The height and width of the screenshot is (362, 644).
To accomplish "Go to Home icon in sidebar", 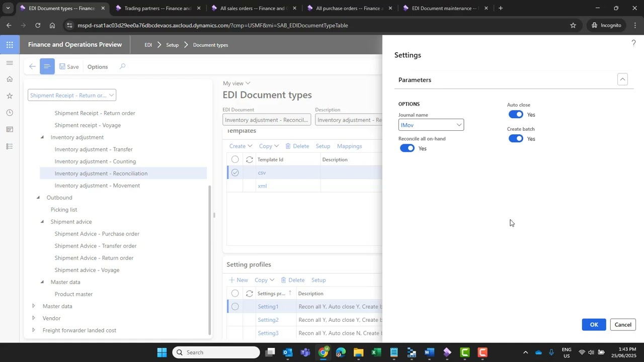I will pos(10,79).
